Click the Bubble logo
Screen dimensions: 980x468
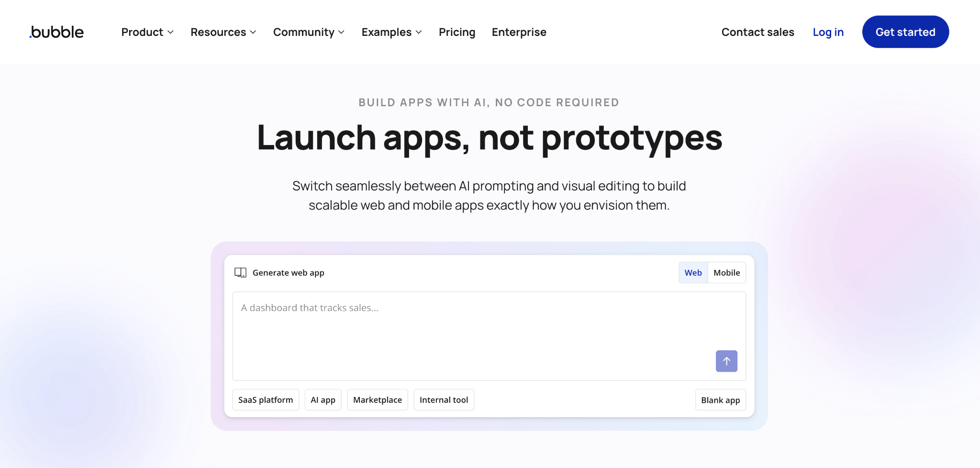click(56, 32)
